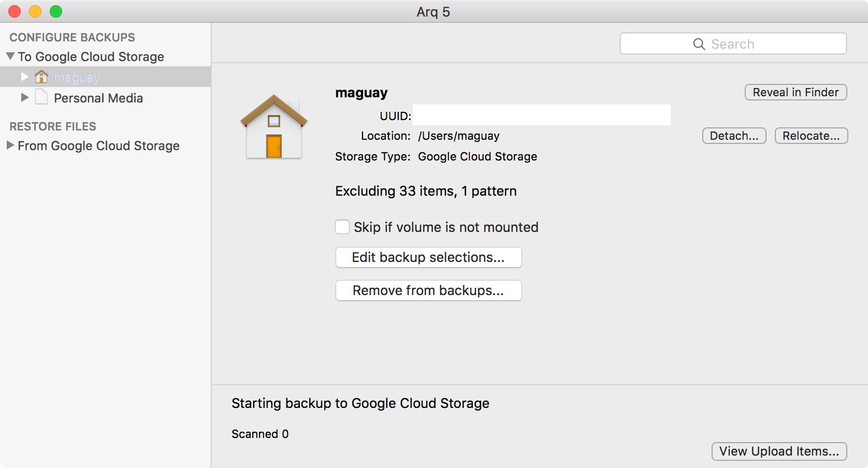Open View Upload Items...
The width and height of the screenshot is (868, 468).
779,451
